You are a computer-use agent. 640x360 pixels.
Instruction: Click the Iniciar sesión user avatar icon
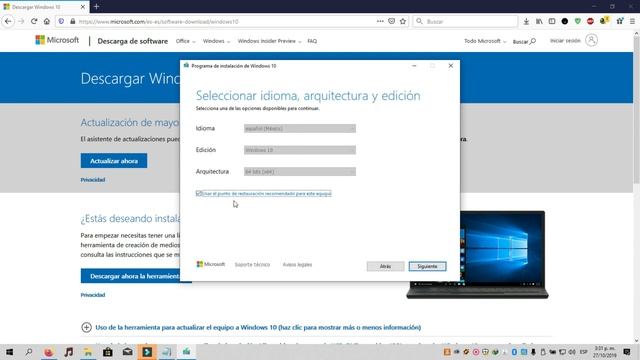pos(591,40)
